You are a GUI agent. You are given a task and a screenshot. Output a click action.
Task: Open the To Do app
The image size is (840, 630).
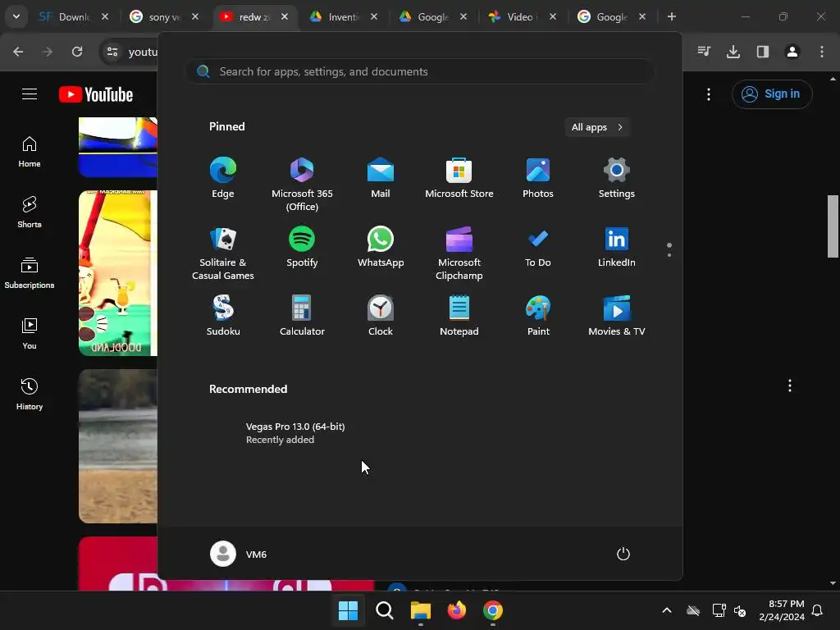(x=538, y=247)
